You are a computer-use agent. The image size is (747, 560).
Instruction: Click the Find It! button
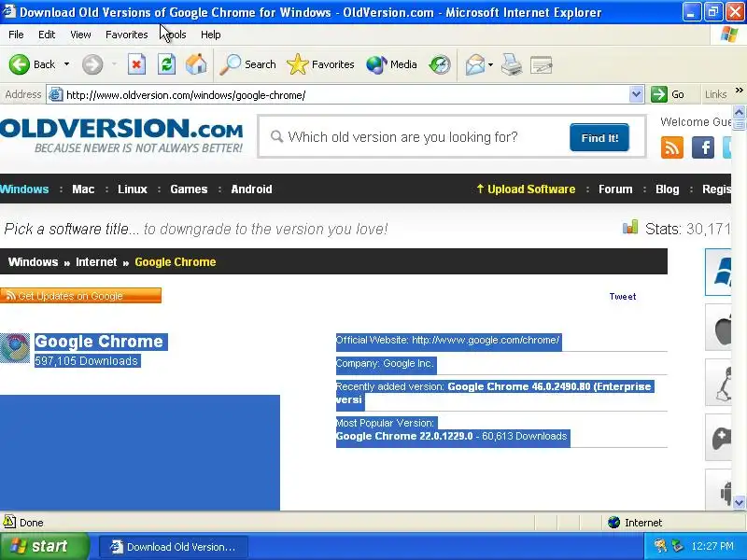pos(599,137)
